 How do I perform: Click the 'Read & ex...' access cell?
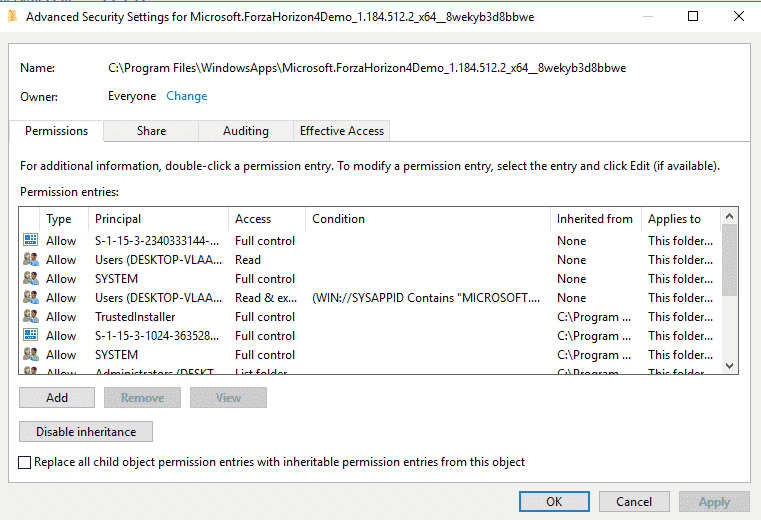(266, 298)
